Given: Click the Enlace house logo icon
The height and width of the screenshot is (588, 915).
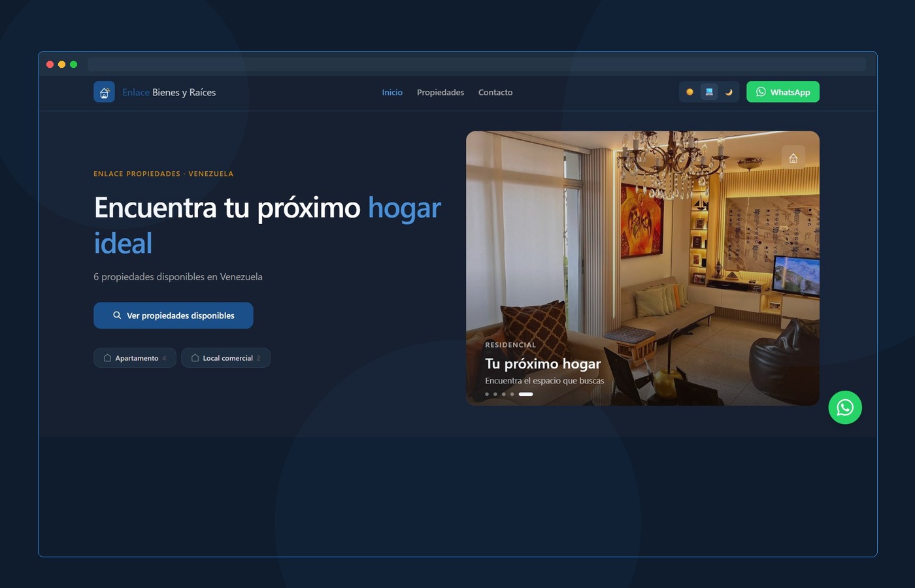Looking at the screenshot, I should [x=104, y=92].
